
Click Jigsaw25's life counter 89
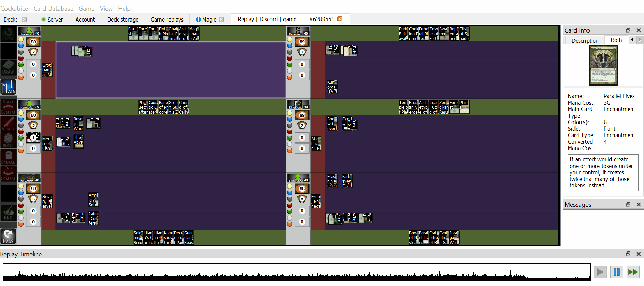(x=33, y=42)
